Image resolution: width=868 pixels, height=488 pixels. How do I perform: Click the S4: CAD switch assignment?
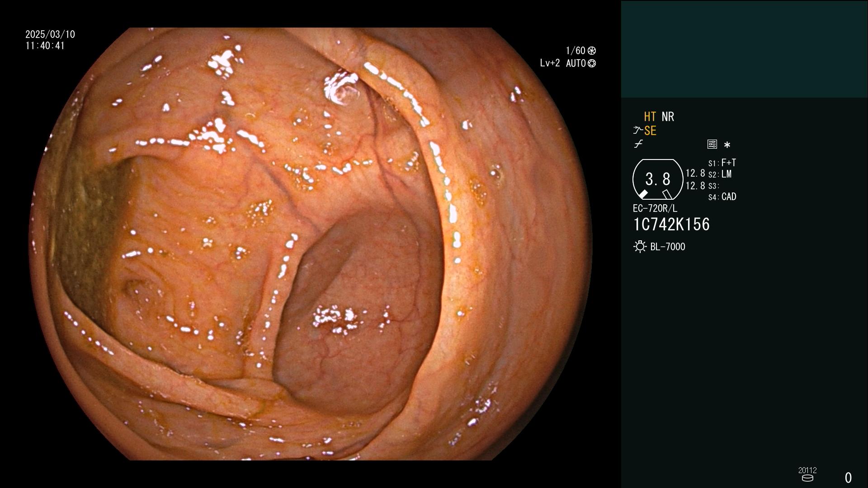(722, 197)
